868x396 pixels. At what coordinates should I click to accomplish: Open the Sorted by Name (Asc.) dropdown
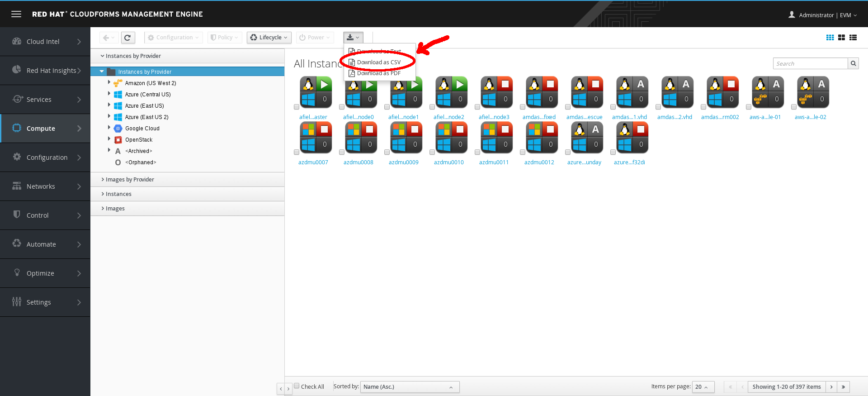tap(410, 387)
